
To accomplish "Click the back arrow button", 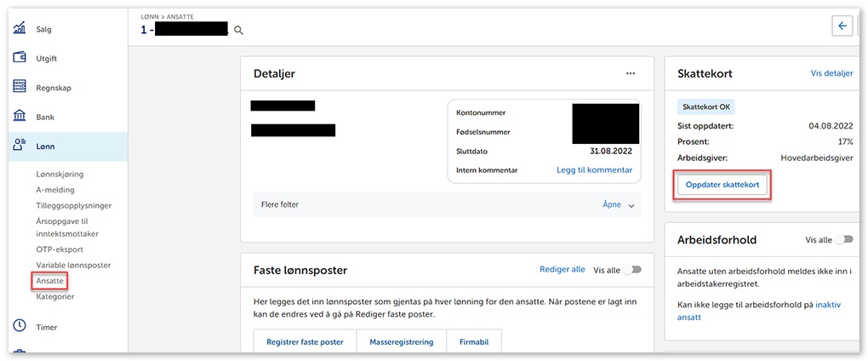I will click(842, 26).
